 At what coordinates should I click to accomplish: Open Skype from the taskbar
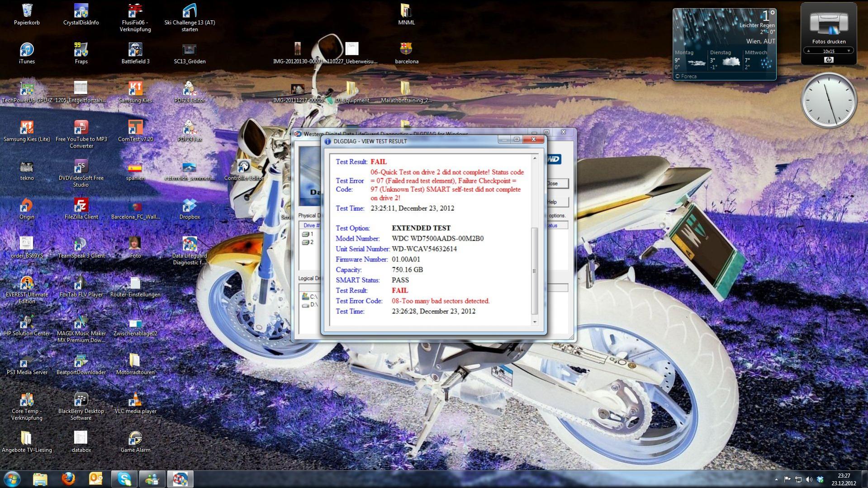(124, 479)
